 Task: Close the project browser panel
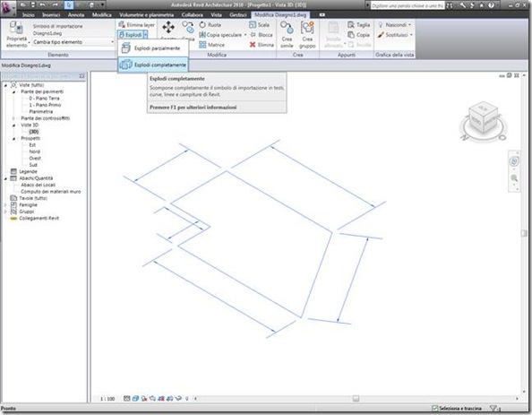82,76
